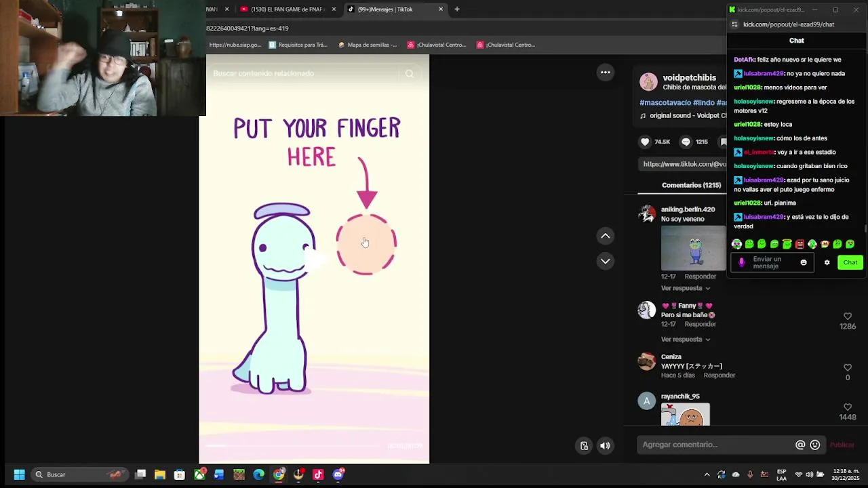
Task: Open the nube.siap.go bookmark
Action: click(235, 45)
